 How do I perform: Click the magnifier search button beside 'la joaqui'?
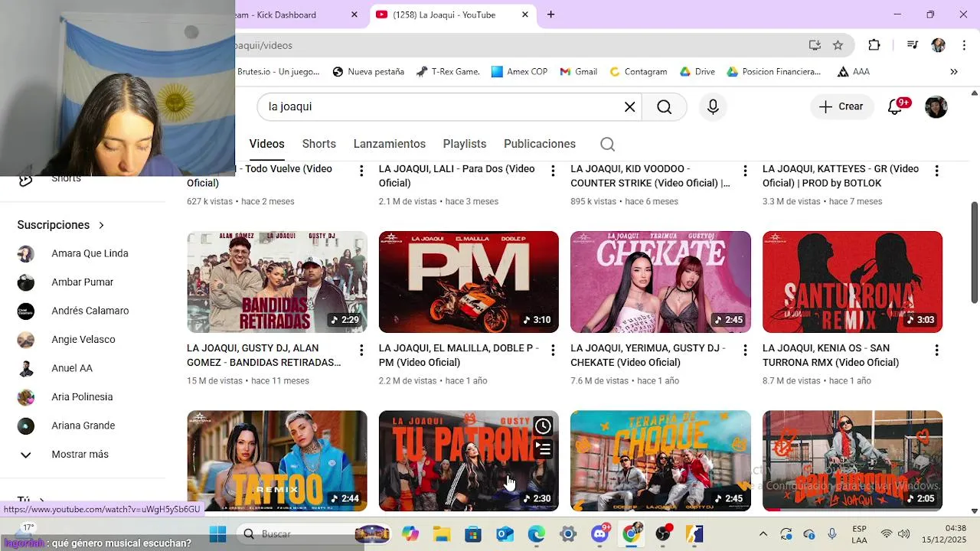664,107
